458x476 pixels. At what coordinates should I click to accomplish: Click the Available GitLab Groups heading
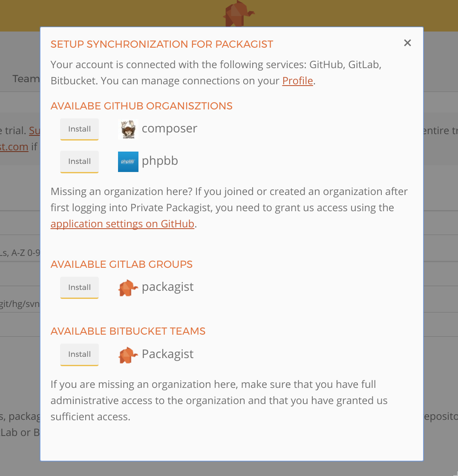(x=121, y=264)
